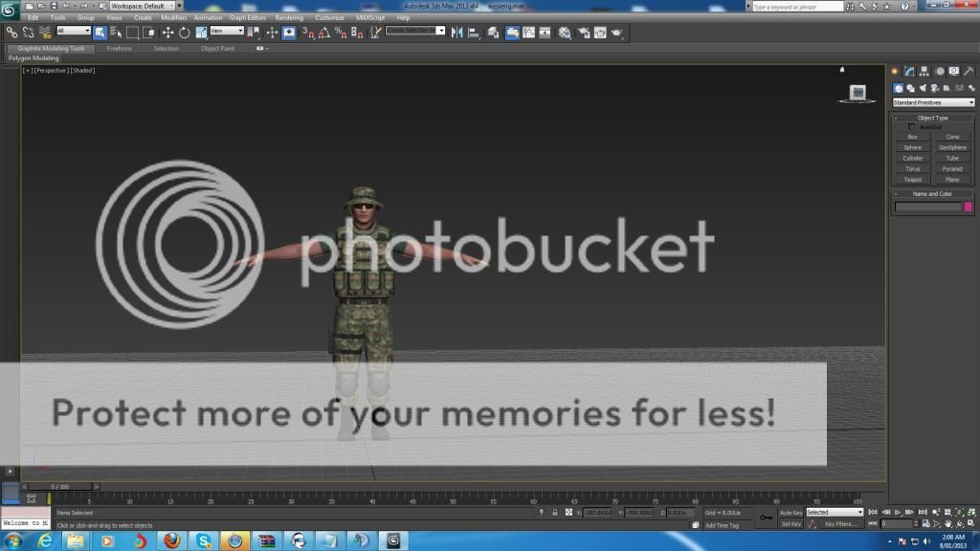Image resolution: width=980 pixels, height=551 pixels.
Task: Click the ViewCube in the viewport
Action: (x=857, y=93)
